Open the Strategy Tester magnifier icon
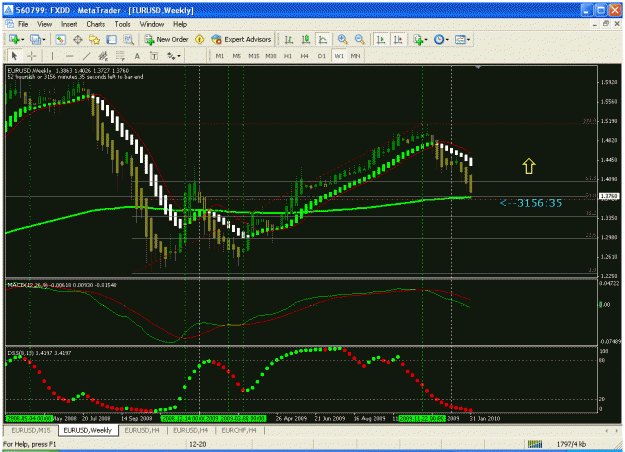 (x=128, y=39)
